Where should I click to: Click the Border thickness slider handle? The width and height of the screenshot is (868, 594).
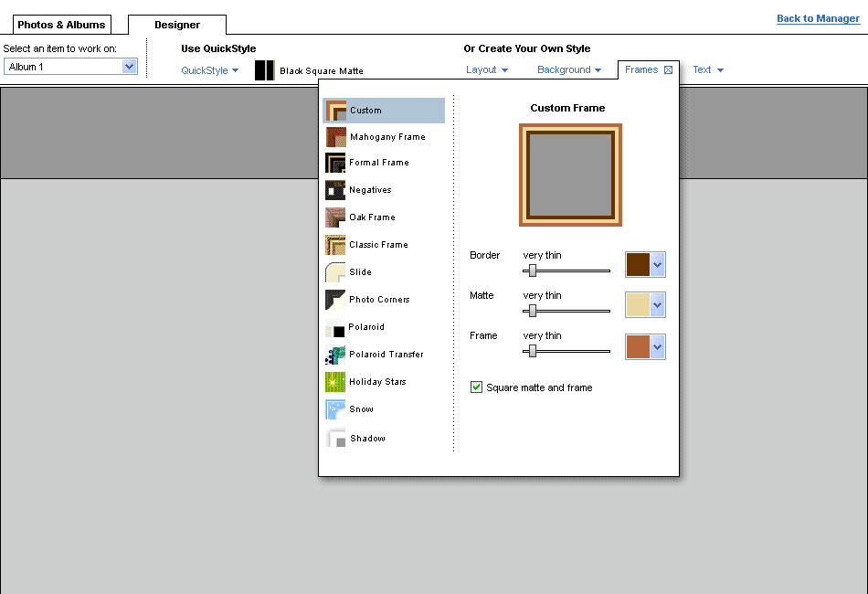click(533, 270)
